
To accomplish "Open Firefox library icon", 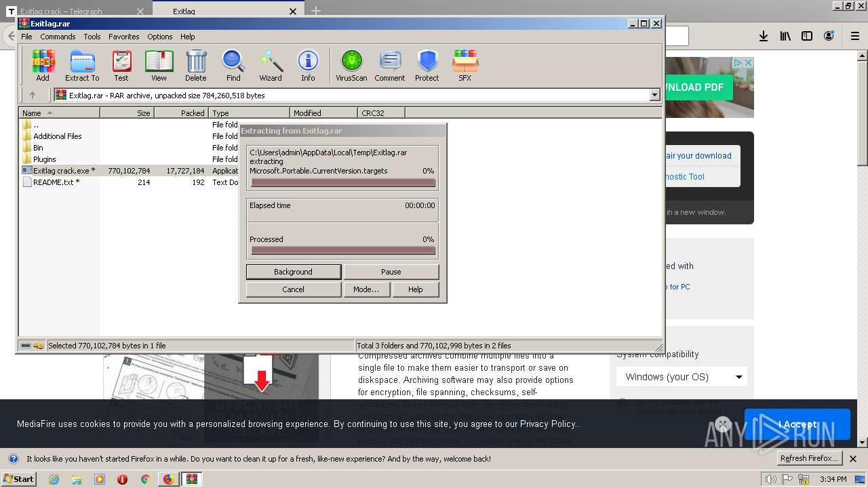I will point(785,36).
